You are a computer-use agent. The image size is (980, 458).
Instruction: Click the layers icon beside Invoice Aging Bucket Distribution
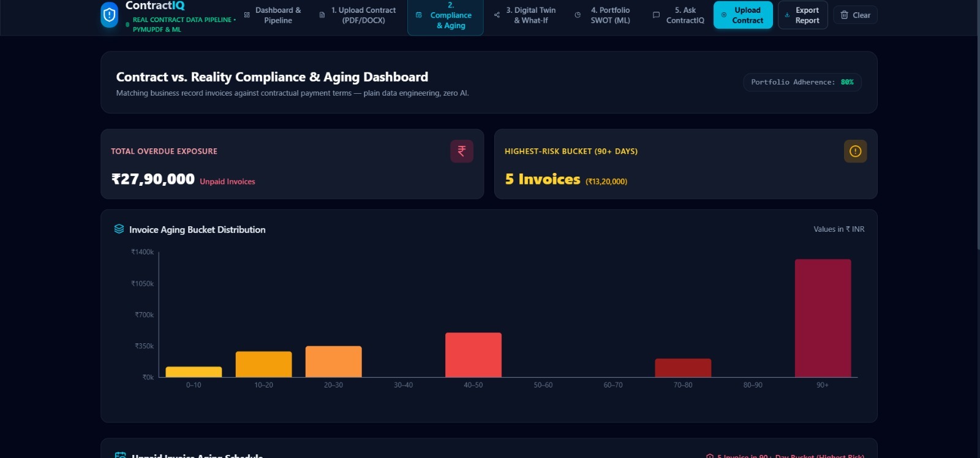(x=119, y=229)
